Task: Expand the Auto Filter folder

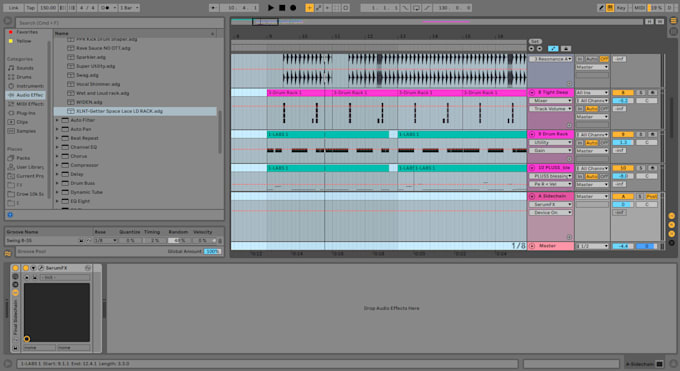Action: [x=57, y=120]
